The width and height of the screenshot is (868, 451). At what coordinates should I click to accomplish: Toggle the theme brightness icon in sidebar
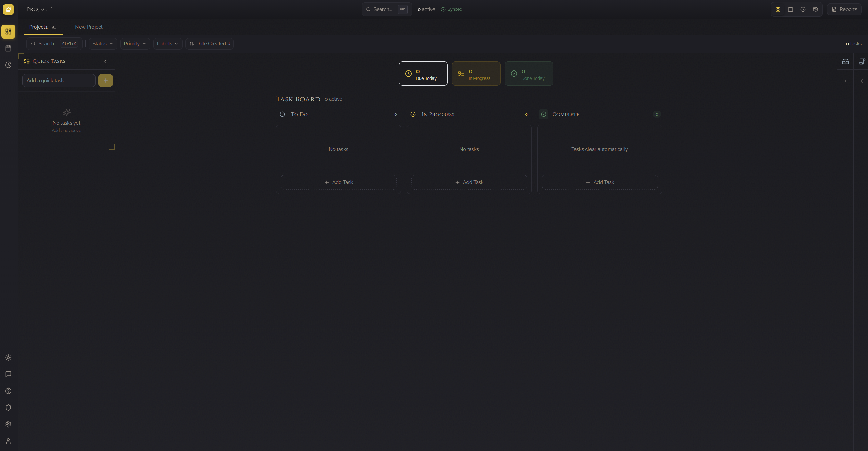(x=8, y=357)
